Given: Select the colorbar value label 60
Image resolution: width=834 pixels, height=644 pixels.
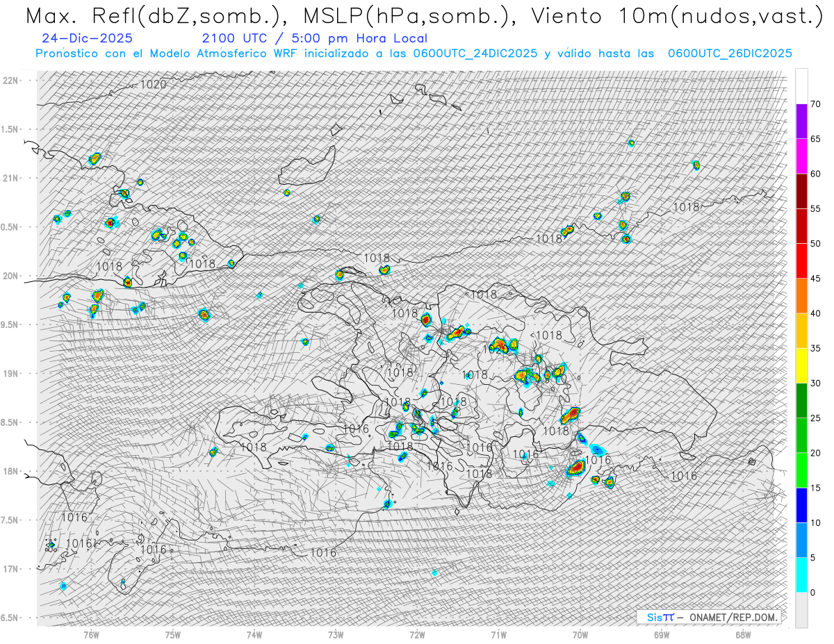Looking at the screenshot, I should tap(815, 174).
